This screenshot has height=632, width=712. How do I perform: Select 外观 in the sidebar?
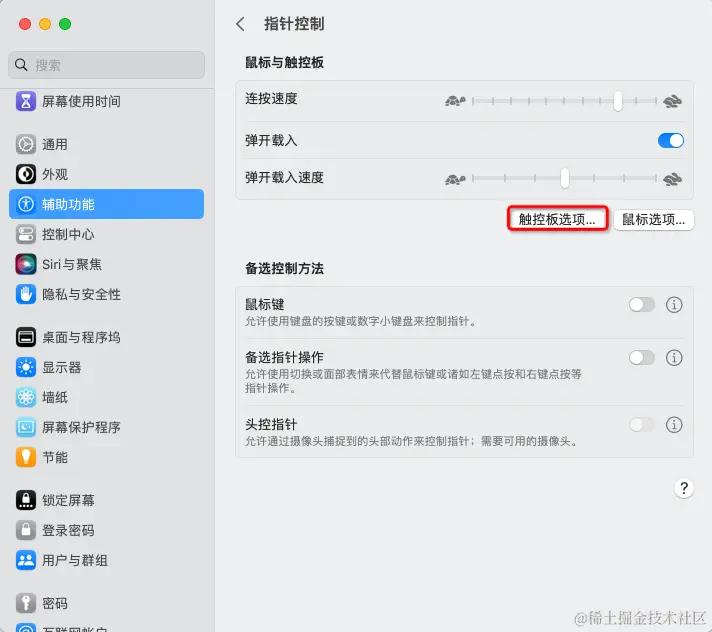pyautogui.click(x=106, y=174)
